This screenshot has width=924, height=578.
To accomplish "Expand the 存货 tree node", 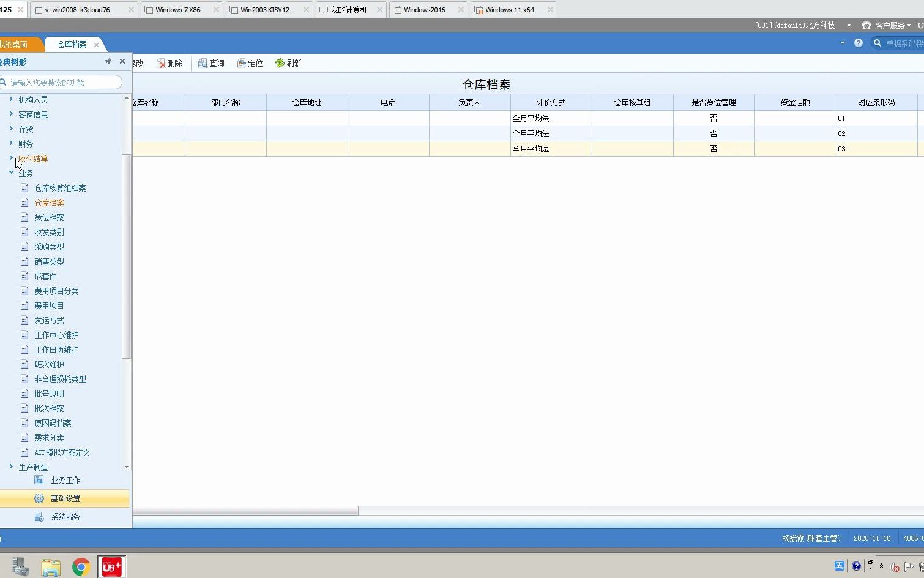I will (11, 129).
